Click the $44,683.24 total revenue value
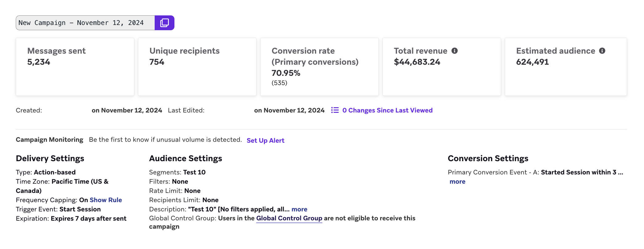 pos(417,62)
